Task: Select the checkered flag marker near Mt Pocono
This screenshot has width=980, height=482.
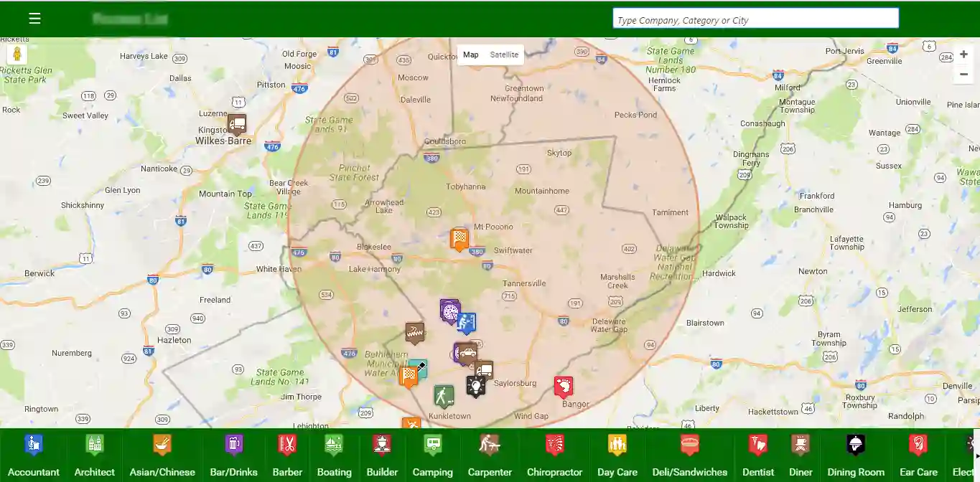Action: [x=459, y=238]
